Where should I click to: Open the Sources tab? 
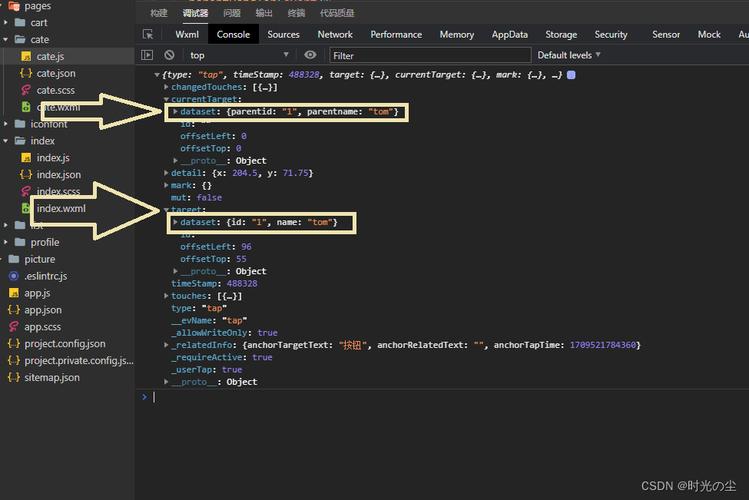(283, 34)
